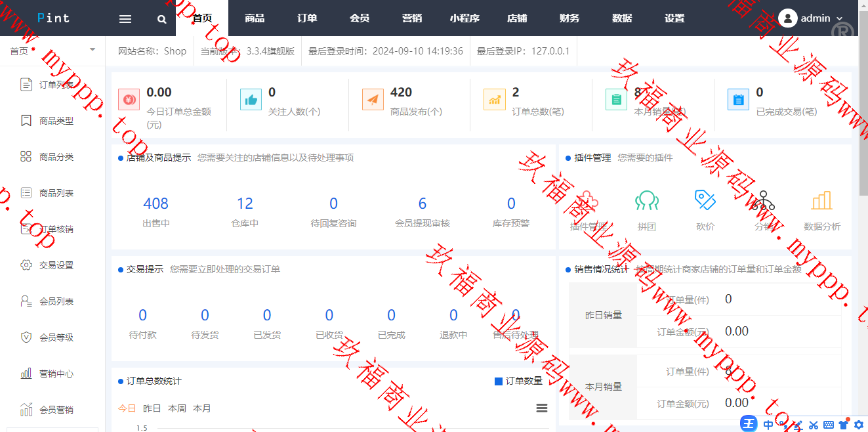Open the 拼团 group-buy plugin icon
Screen dimensions: 868x432
[x=646, y=201]
